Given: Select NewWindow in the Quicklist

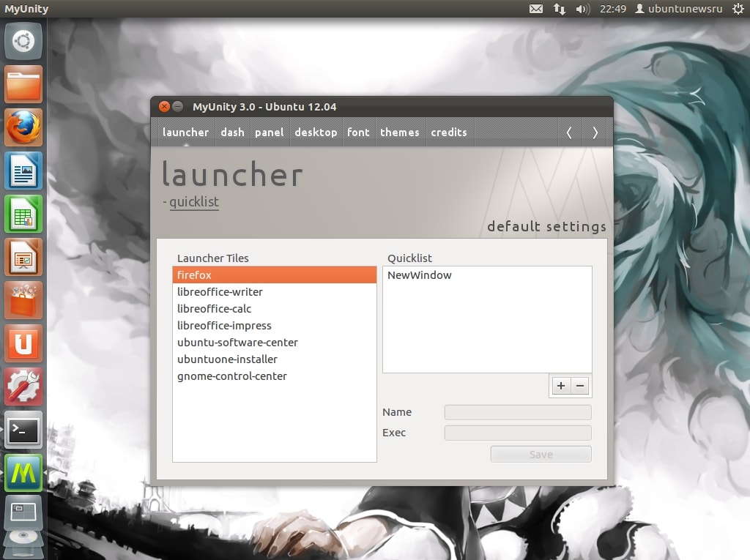Looking at the screenshot, I should point(487,275).
